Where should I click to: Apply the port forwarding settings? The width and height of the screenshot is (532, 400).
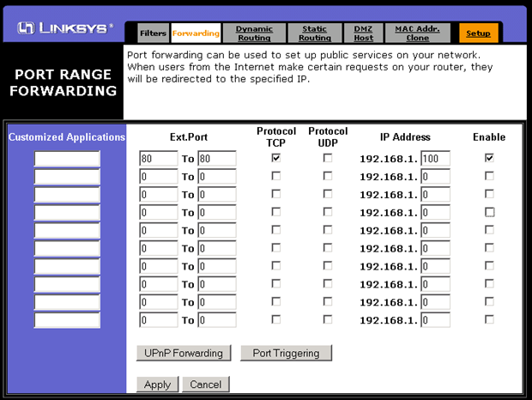[x=157, y=385]
